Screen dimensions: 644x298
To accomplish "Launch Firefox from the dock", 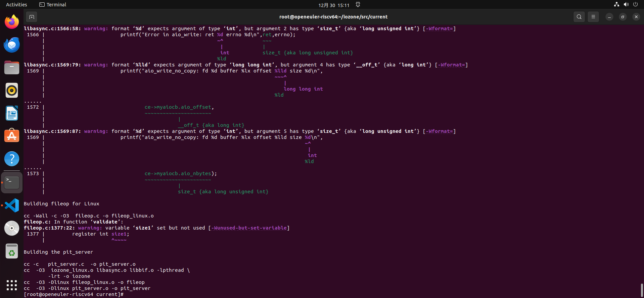I will pos(12,22).
